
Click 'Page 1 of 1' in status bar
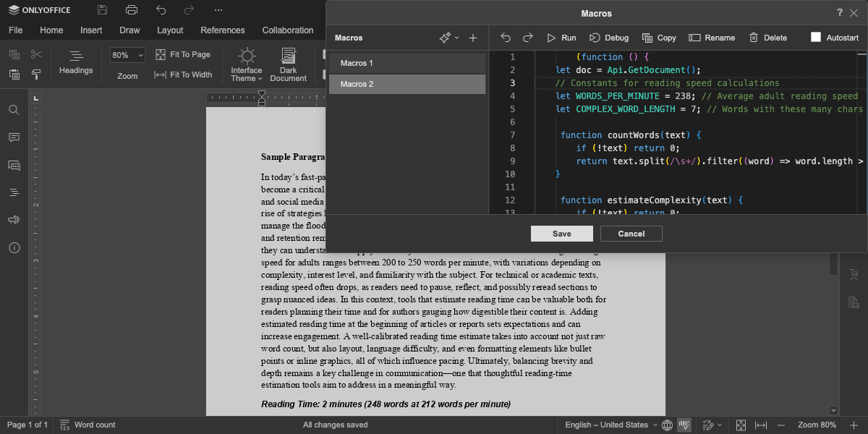point(27,425)
